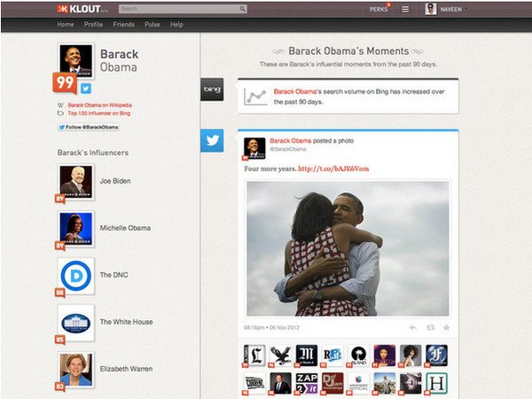
Task: Click the Twitter icon under Obama's profile photo
Action: pos(86,89)
